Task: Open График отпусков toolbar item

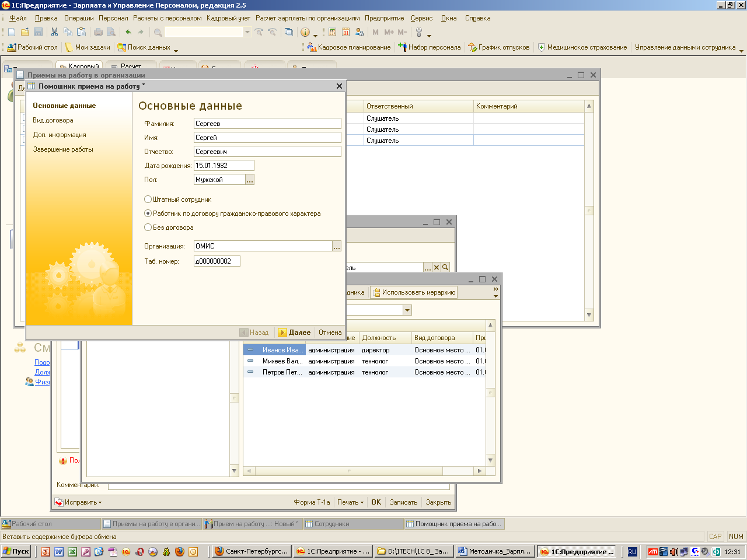Action: 499,47
